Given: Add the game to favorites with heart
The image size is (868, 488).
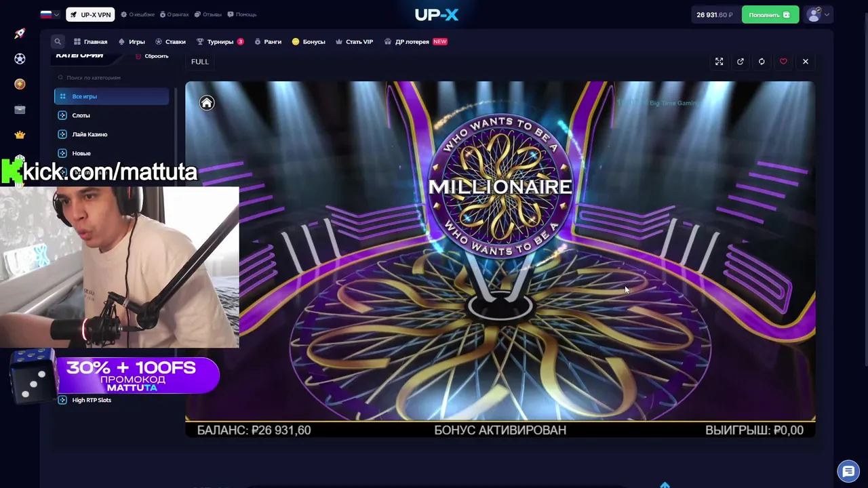Looking at the screenshot, I should pyautogui.click(x=783, y=62).
